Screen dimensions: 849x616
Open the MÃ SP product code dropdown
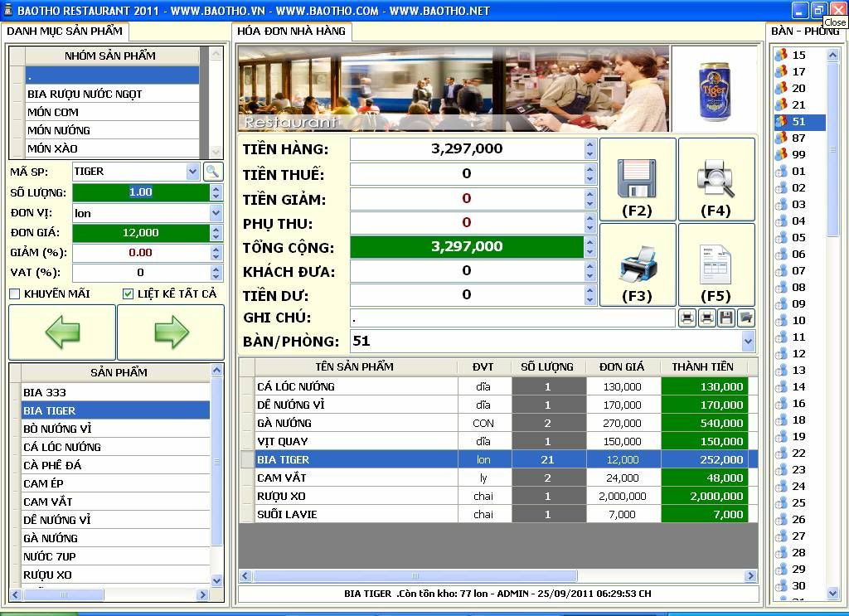193,172
